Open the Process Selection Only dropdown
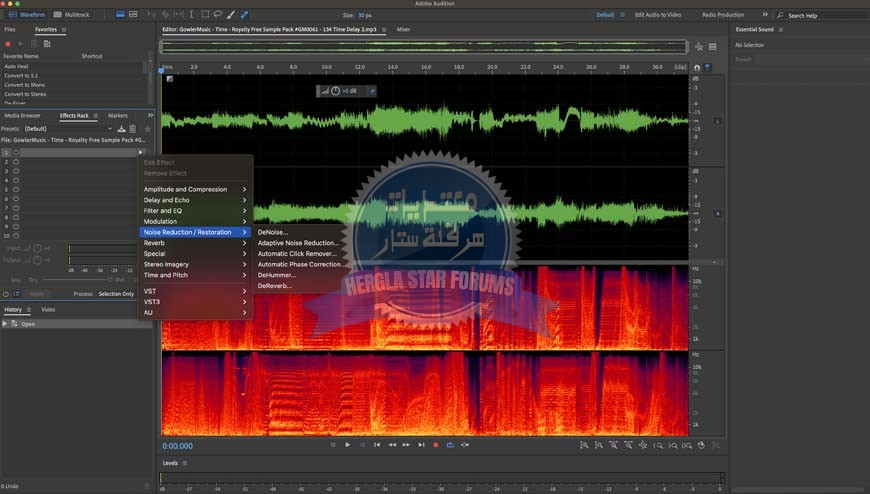The image size is (870, 494). point(118,294)
